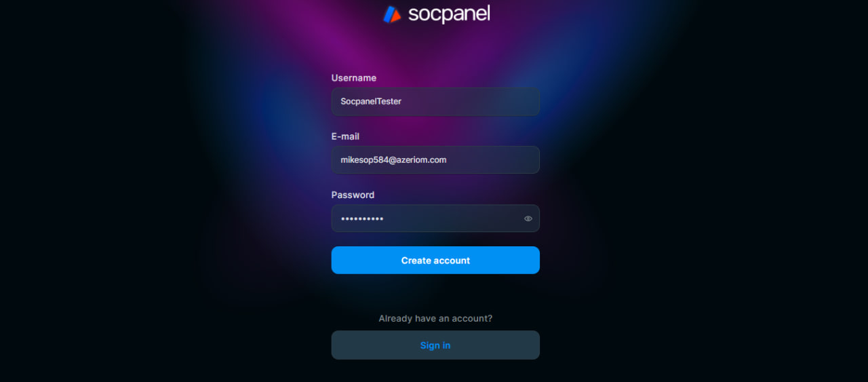This screenshot has height=382, width=868.
Task: Go to Sign in
Action: click(x=435, y=345)
